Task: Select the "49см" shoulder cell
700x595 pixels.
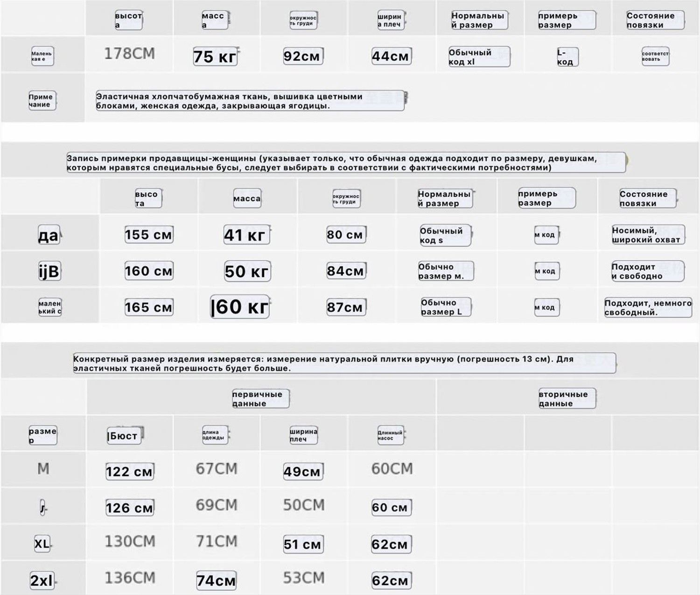Action: pyautogui.click(x=303, y=471)
